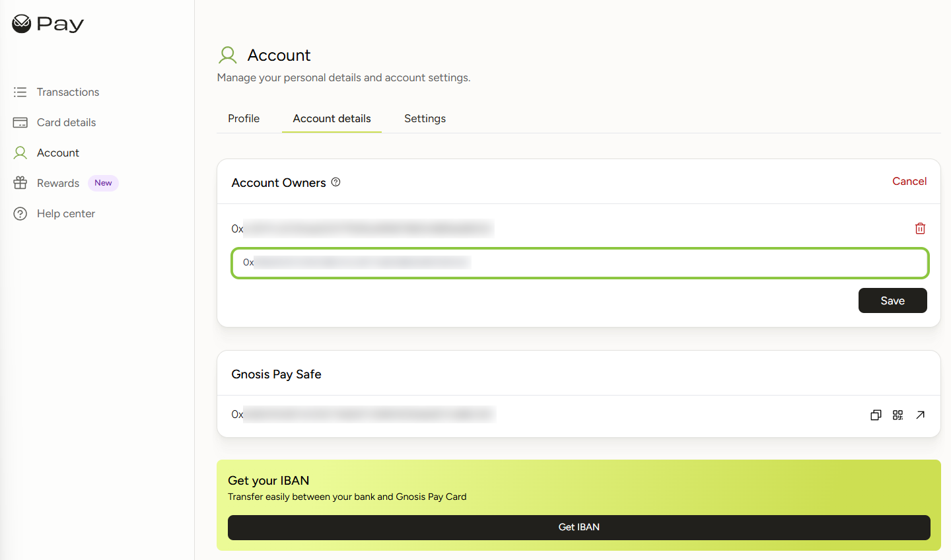Click the Gnosis Pay logo

click(x=48, y=24)
